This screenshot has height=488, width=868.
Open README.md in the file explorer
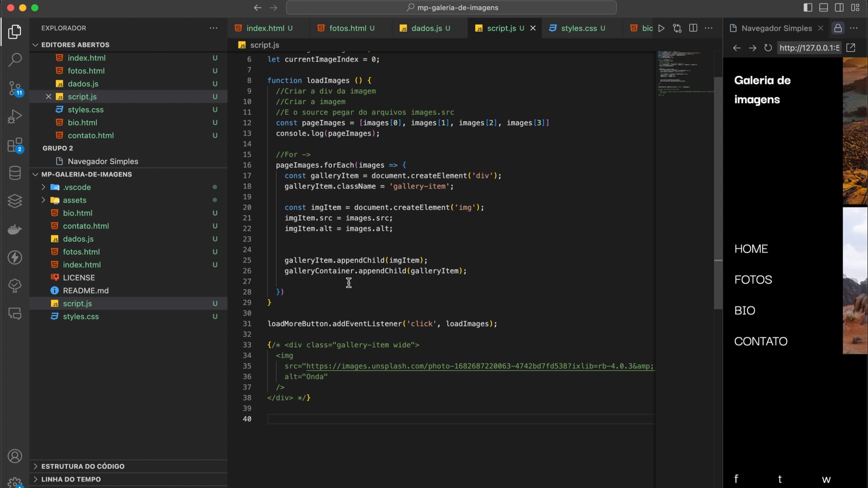[x=85, y=291]
